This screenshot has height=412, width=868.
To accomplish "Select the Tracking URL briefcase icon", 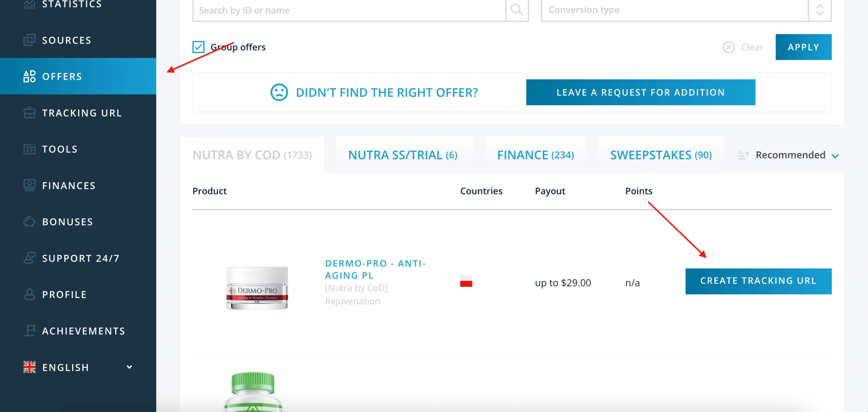I will 29,113.
